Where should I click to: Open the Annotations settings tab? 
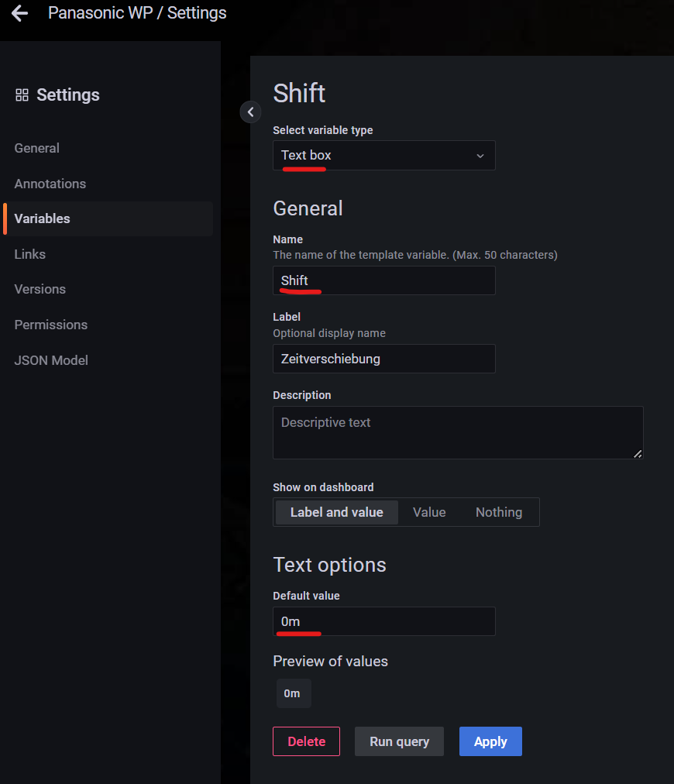[x=50, y=184]
